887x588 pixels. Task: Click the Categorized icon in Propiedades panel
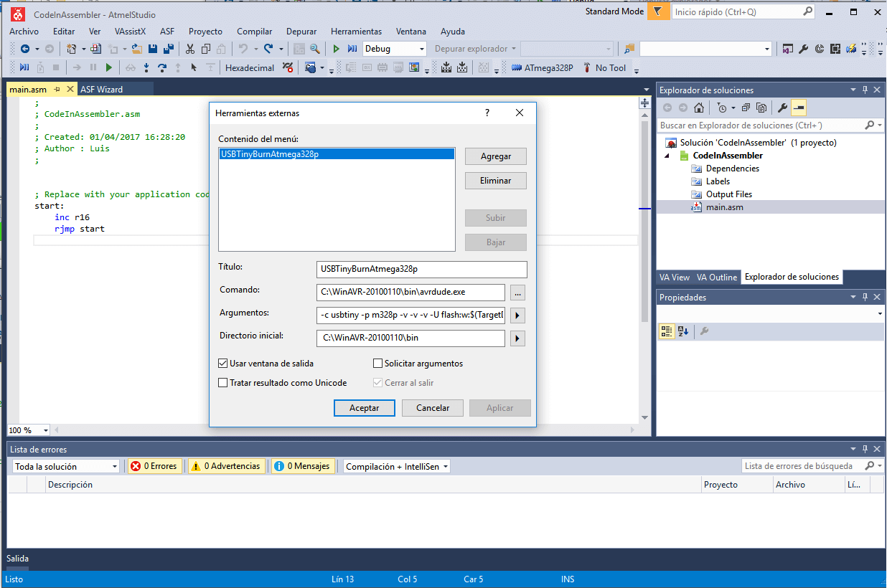click(667, 331)
